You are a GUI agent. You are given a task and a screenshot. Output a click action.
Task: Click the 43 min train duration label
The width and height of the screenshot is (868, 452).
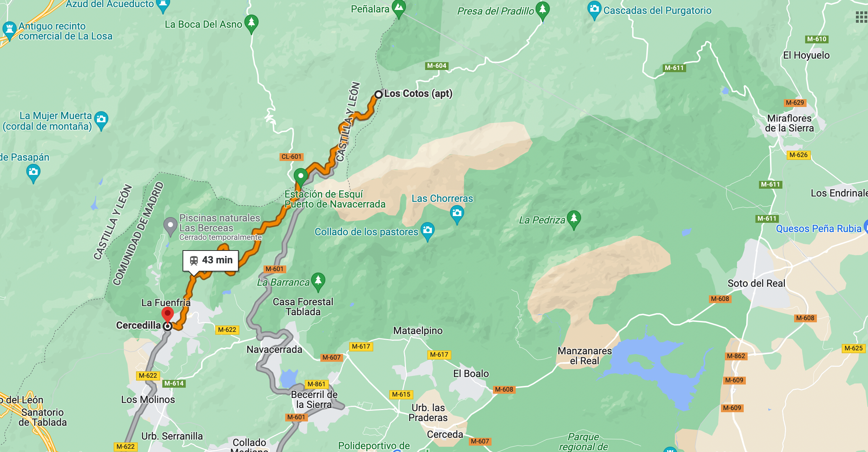[211, 261]
